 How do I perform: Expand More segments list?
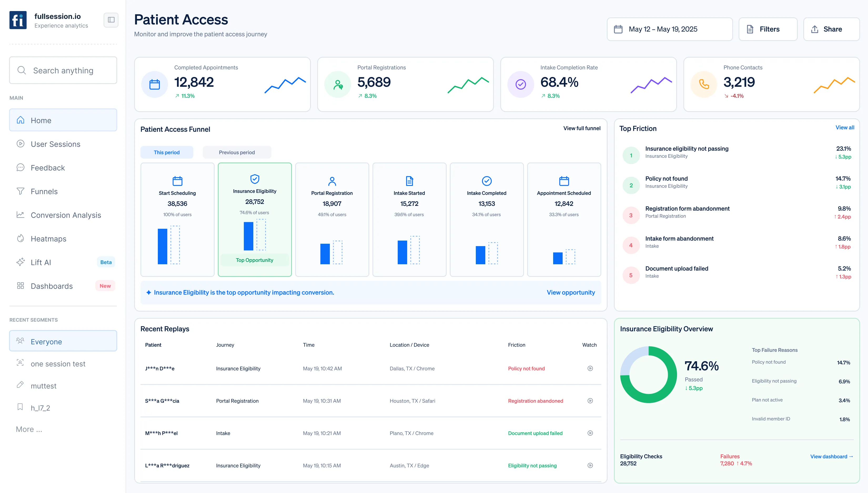pos(29,429)
